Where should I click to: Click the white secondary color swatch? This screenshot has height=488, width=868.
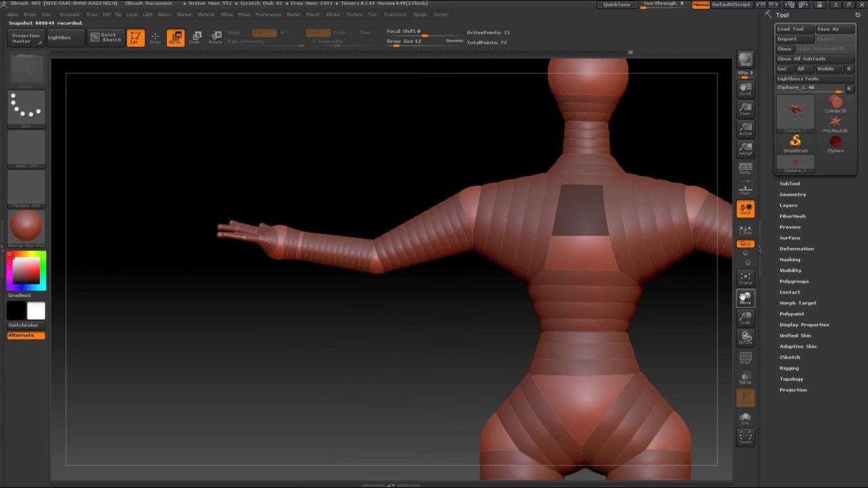click(36, 311)
